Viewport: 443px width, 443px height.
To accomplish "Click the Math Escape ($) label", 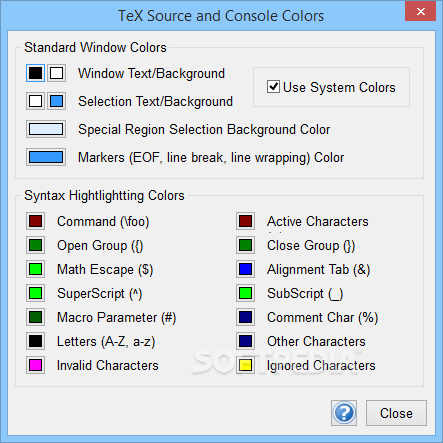I will point(105,270).
